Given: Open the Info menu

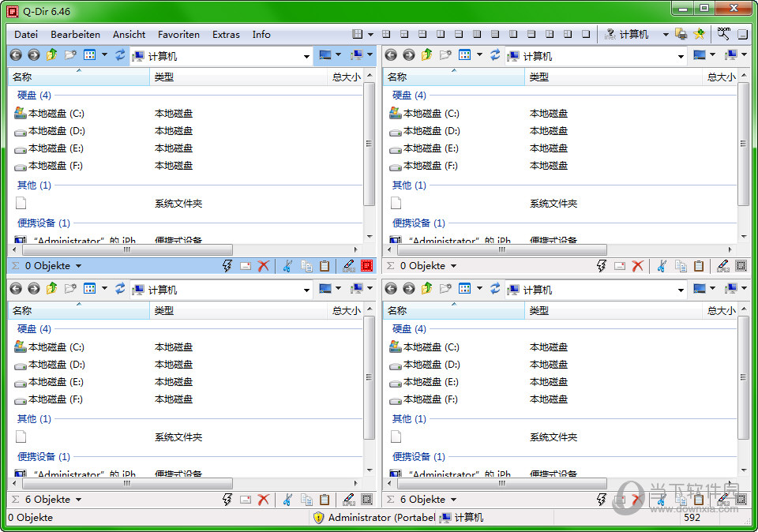Looking at the screenshot, I should click(x=261, y=34).
